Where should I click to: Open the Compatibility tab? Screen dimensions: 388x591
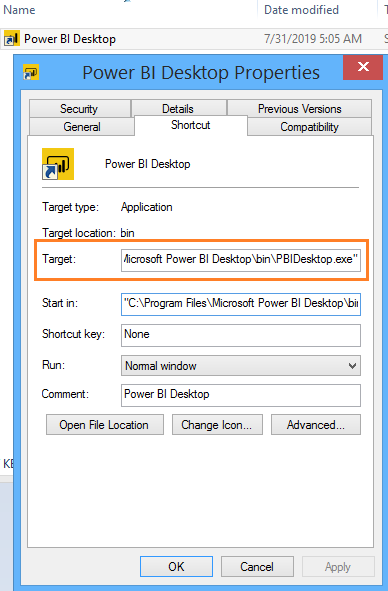tap(309, 127)
